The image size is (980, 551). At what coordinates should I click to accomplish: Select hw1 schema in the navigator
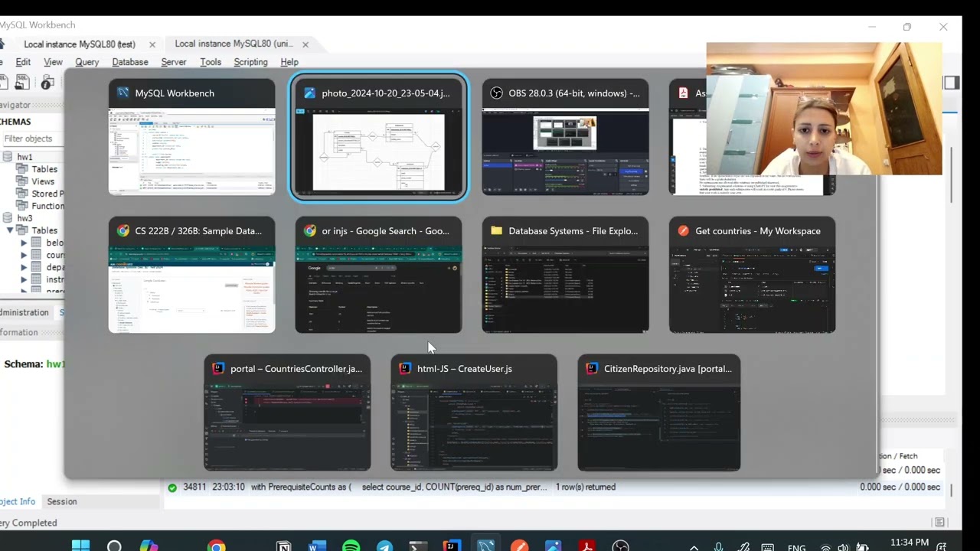(x=24, y=157)
